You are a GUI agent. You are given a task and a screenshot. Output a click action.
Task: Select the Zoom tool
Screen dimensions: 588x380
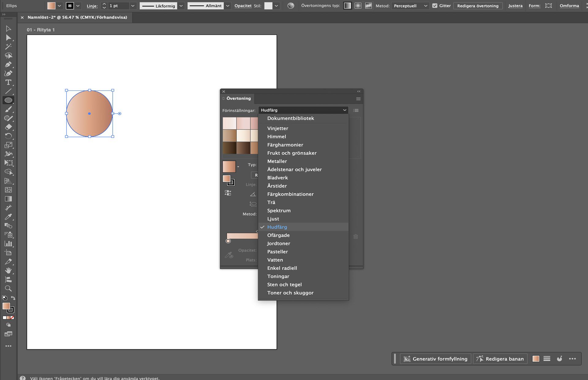(9, 288)
